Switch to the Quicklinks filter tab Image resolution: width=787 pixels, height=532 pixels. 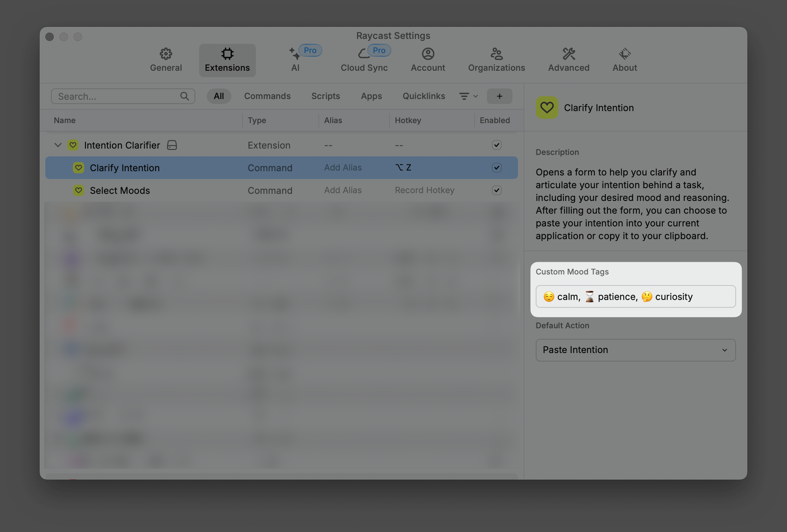click(x=424, y=96)
